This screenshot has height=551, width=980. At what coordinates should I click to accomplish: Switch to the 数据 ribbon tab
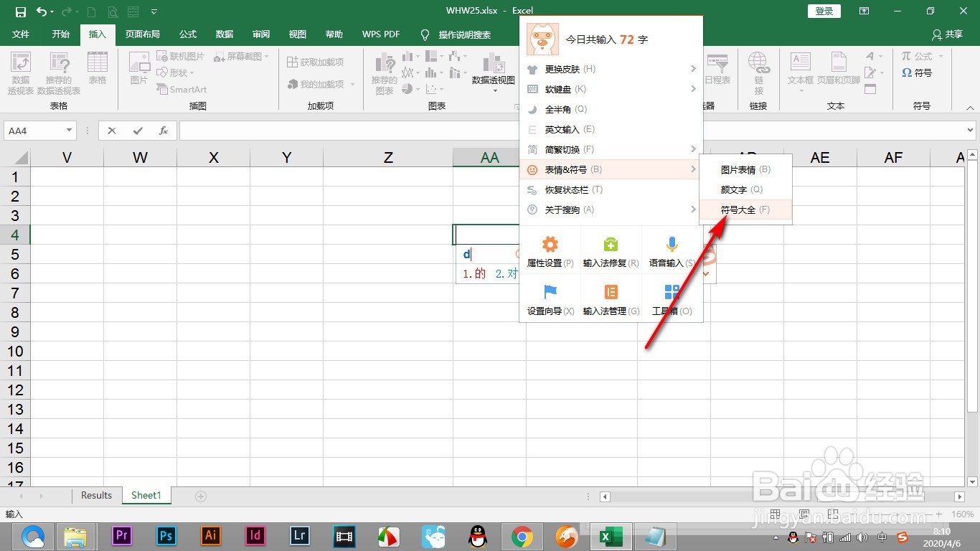coord(224,34)
